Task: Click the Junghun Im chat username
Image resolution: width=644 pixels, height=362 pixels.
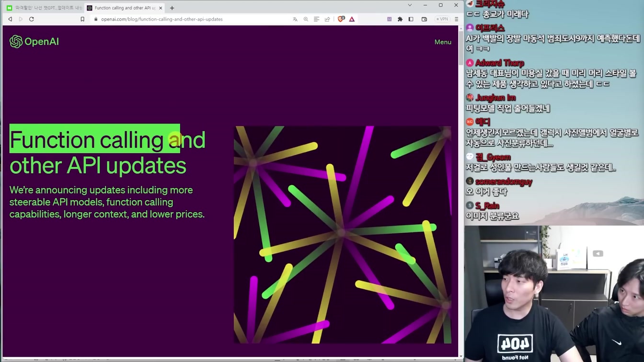Action: (x=495, y=98)
